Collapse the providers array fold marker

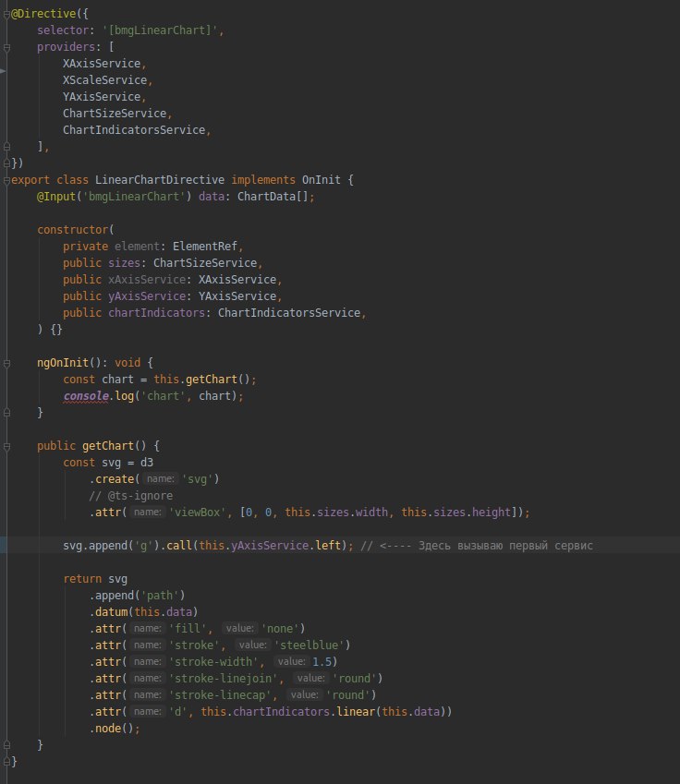pyautogui.click(x=6, y=47)
